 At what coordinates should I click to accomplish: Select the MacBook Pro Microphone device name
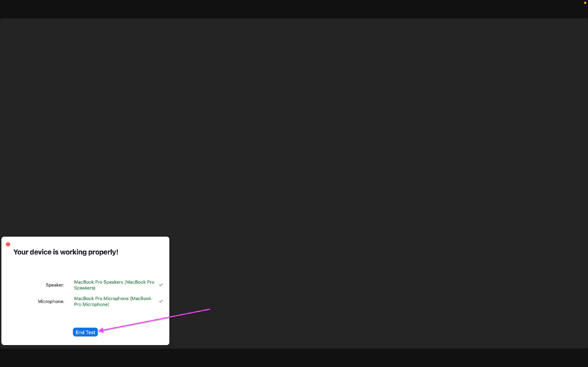coord(113,301)
